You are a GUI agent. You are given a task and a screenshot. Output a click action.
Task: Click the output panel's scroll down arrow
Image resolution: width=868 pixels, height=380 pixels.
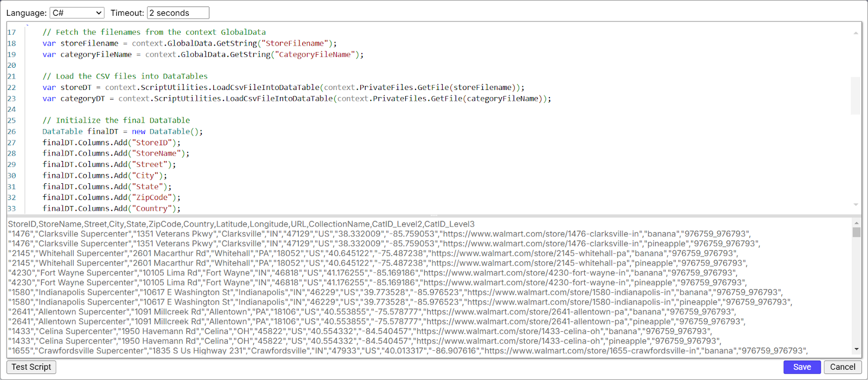click(x=857, y=350)
